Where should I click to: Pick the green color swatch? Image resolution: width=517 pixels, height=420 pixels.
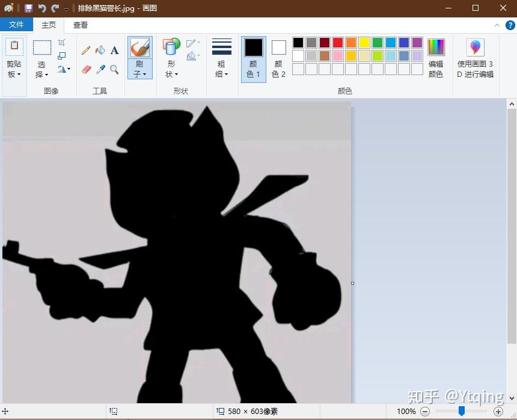point(377,43)
